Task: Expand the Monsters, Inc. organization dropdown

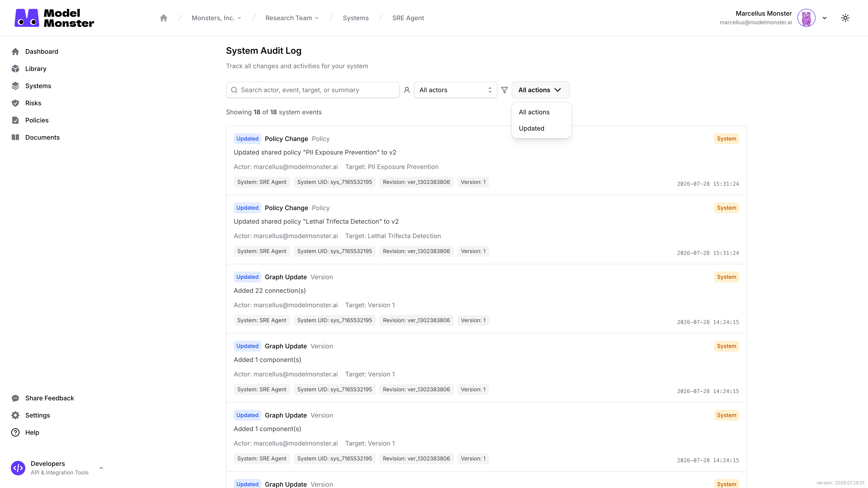Action: click(216, 18)
